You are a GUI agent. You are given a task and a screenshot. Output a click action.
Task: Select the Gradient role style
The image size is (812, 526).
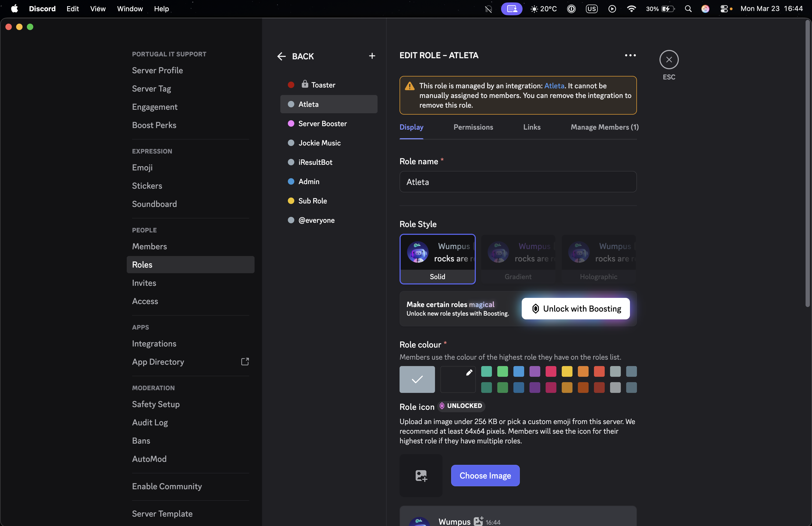point(517,259)
